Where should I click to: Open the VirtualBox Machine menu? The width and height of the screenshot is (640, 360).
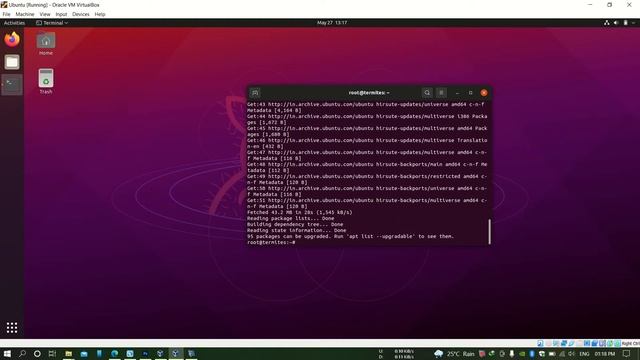(25, 14)
